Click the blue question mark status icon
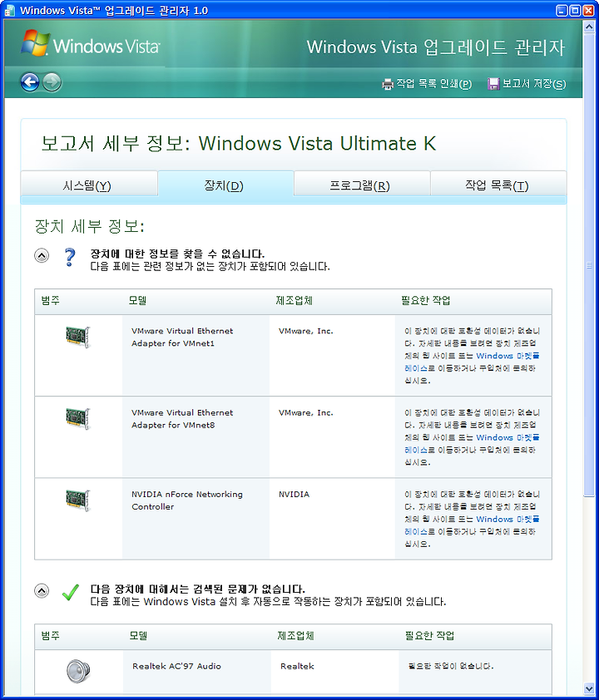This screenshot has width=599, height=700. pyautogui.click(x=70, y=258)
